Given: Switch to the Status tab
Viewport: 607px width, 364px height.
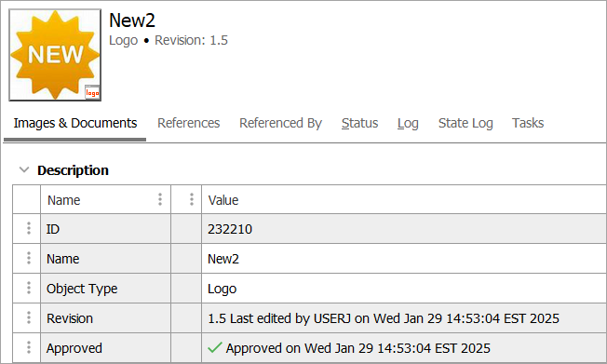Looking at the screenshot, I should pos(359,123).
